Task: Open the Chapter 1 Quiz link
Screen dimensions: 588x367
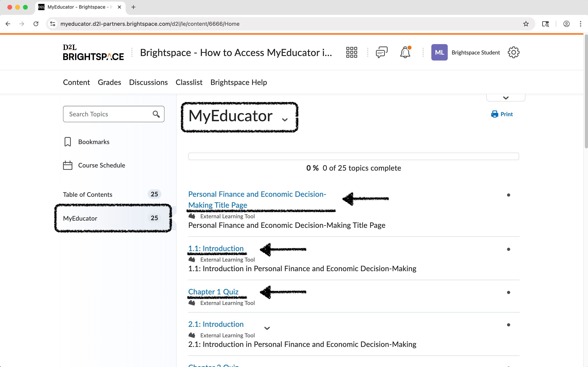Action: click(213, 291)
